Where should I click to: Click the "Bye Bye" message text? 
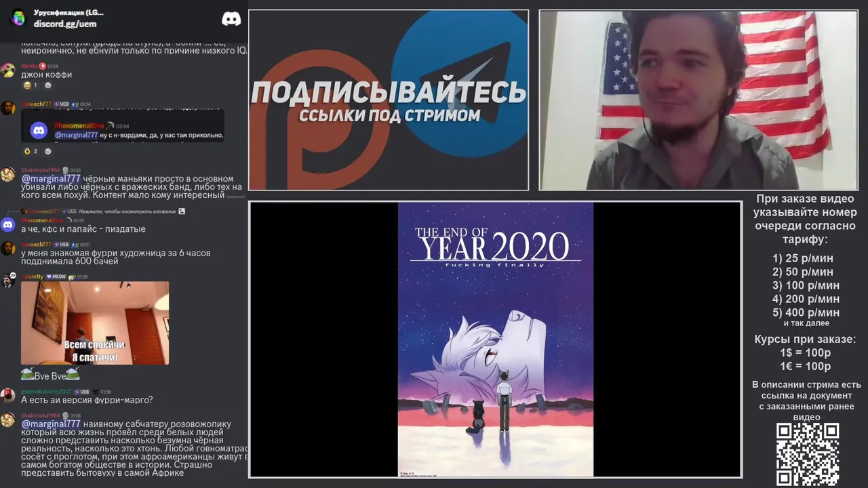point(50,376)
